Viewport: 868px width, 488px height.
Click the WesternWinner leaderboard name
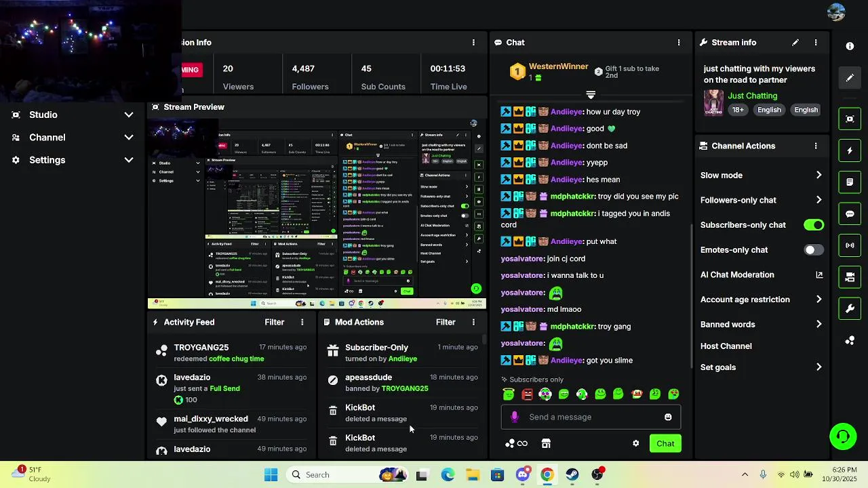[x=558, y=66]
